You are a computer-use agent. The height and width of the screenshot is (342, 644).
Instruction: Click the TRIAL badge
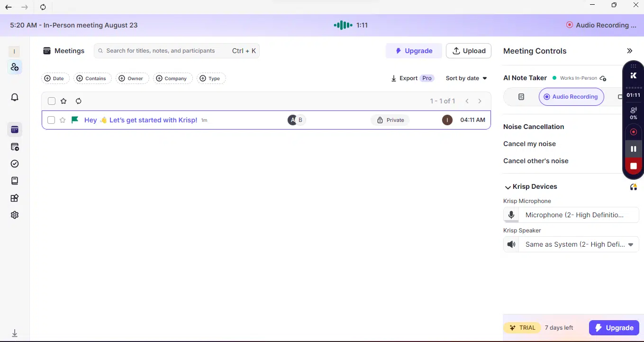(x=522, y=328)
